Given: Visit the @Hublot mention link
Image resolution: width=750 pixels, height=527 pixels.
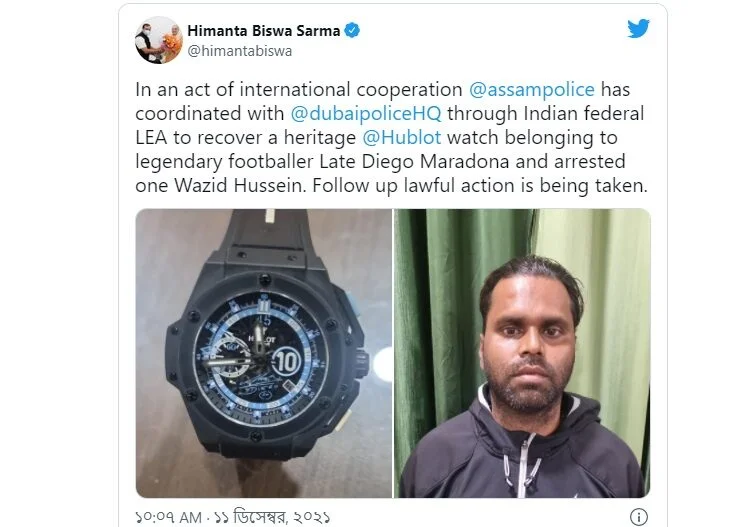Looking at the screenshot, I should [x=401, y=138].
